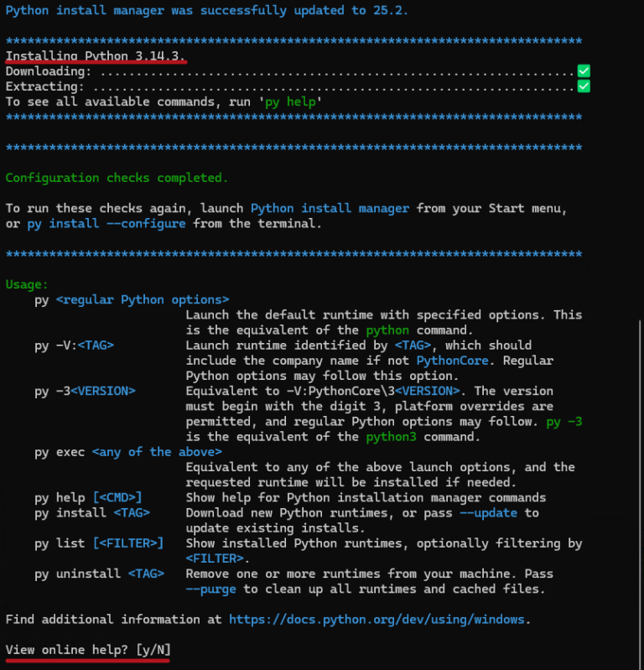Viewport: 644px width, 670px height.
Task: Click the green 'Usage:' heading
Action: (x=27, y=284)
